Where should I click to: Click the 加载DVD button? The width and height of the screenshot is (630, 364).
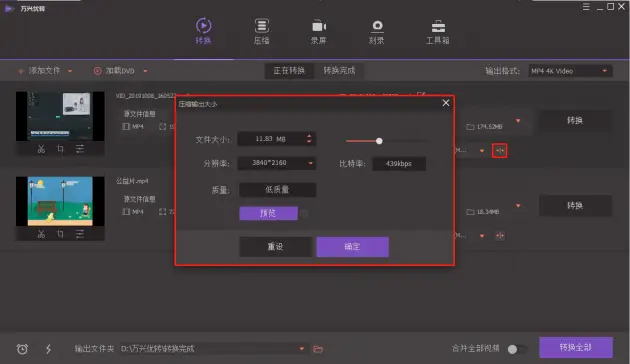click(114, 71)
